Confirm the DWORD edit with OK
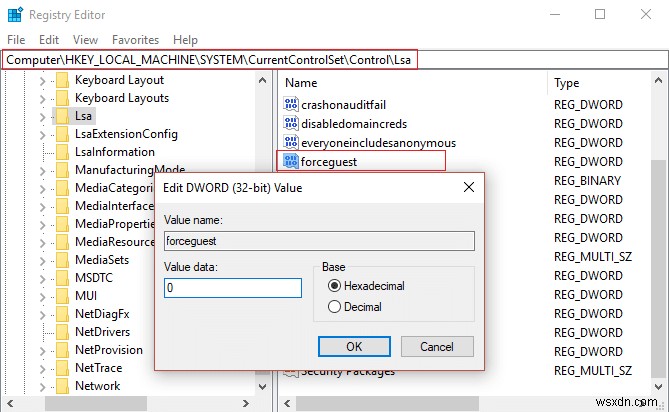669x412 pixels. 354,346
